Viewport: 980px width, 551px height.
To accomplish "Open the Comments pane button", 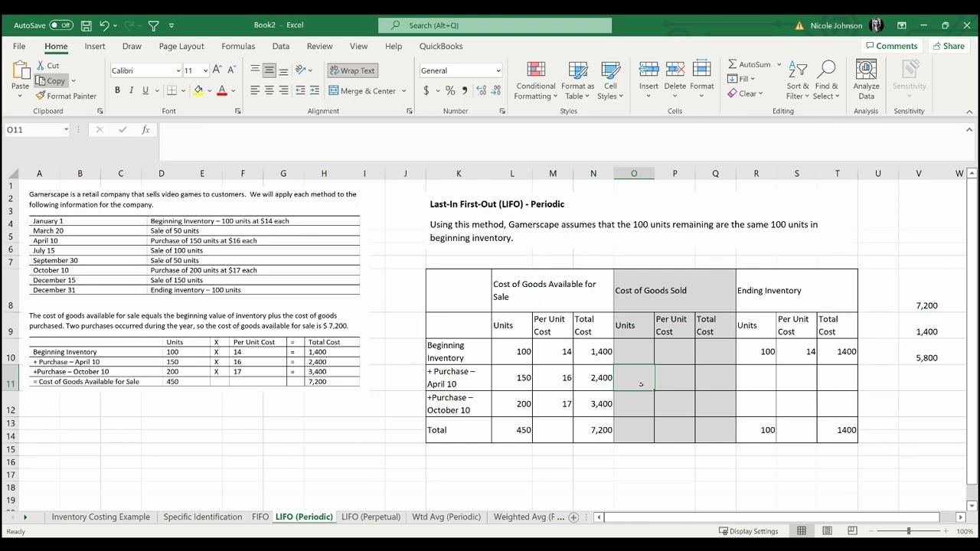I will (891, 46).
